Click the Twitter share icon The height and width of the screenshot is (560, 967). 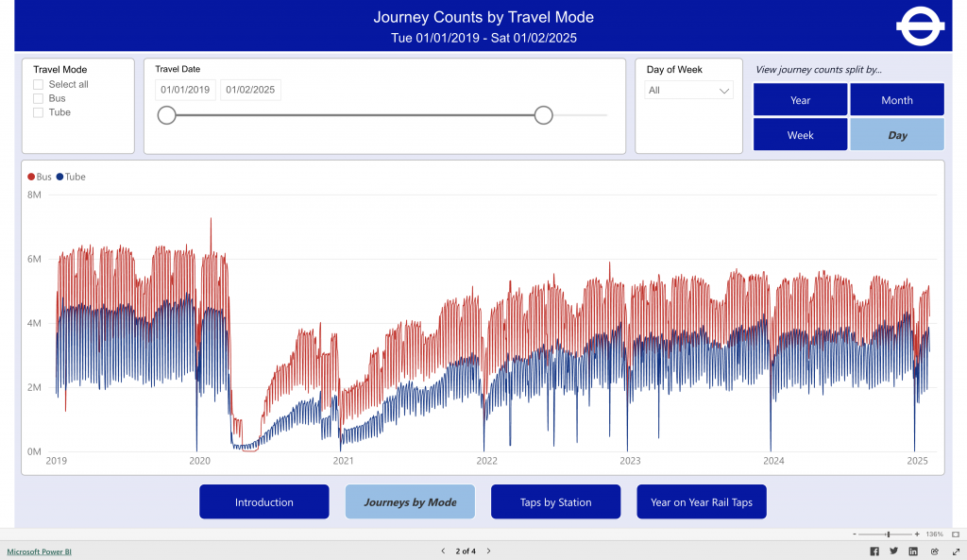[893, 551]
